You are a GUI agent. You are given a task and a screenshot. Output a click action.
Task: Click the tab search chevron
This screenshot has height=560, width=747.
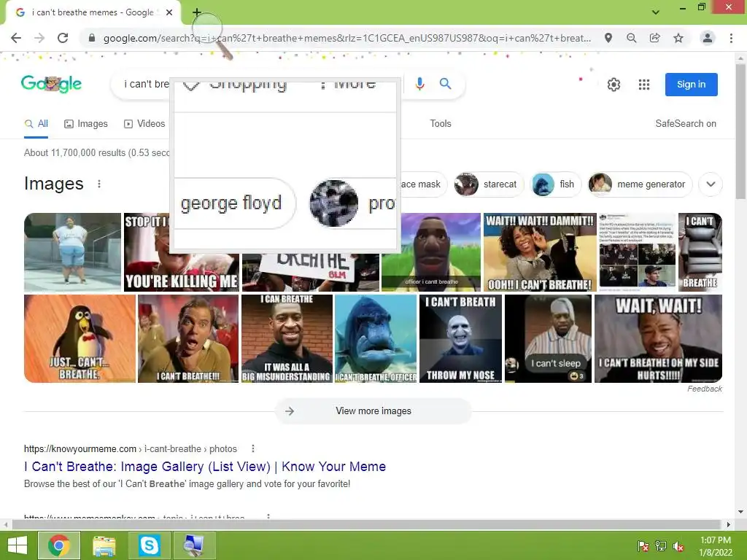tap(656, 12)
